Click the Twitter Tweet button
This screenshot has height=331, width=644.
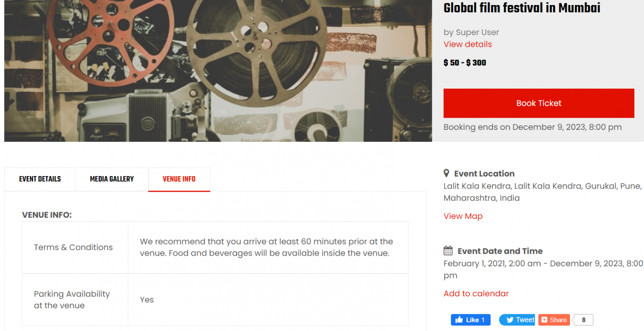(517, 320)
